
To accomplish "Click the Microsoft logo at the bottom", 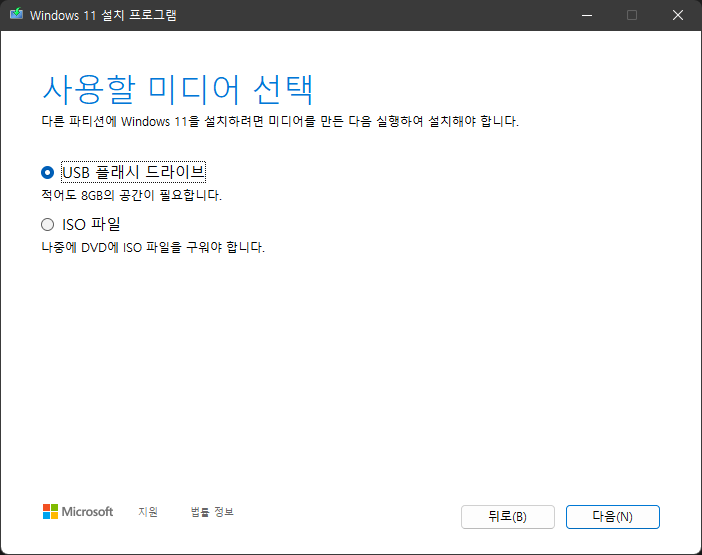I will [x=78, y=512].
